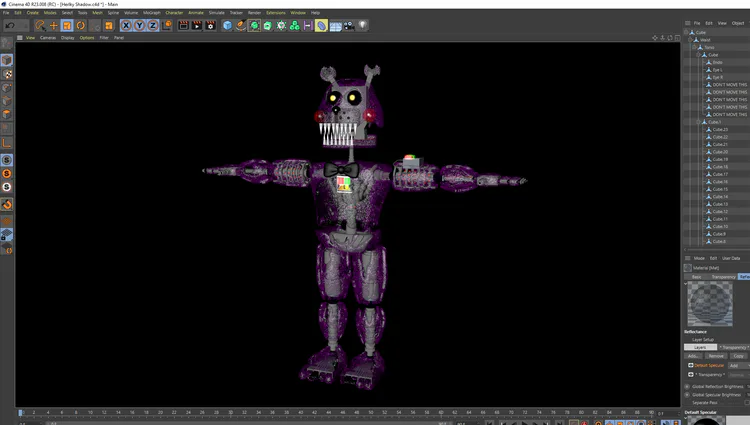750x425 pixels.
Task: Click Make Editable icon in left palette
Action: pyautogui.click(x=6, y=43)
